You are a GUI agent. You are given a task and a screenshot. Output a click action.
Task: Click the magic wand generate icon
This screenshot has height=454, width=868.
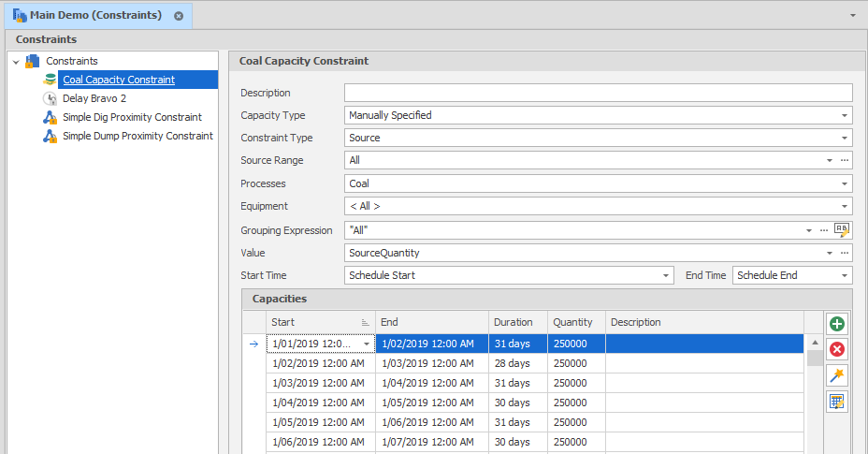point(837,375)
